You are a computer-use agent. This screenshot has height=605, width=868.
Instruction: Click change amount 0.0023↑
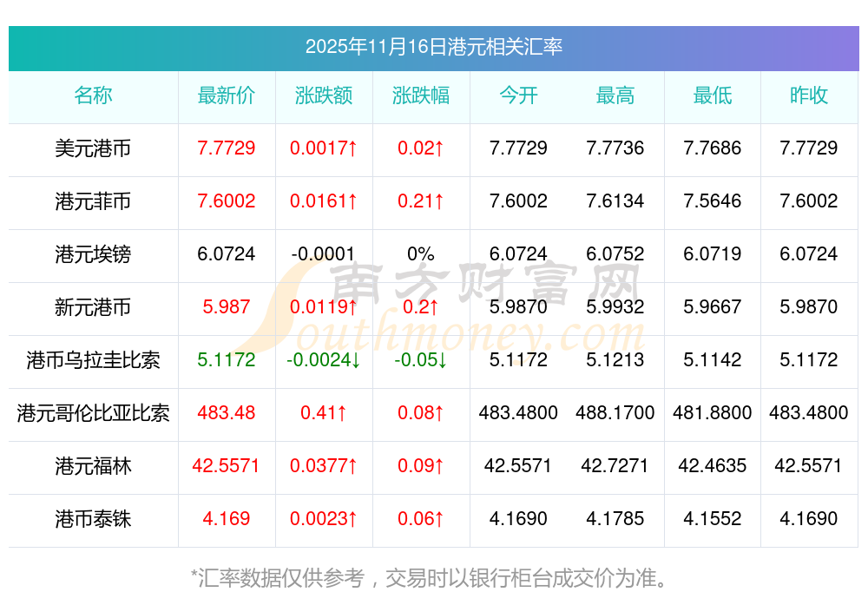(x=323, y=519)
